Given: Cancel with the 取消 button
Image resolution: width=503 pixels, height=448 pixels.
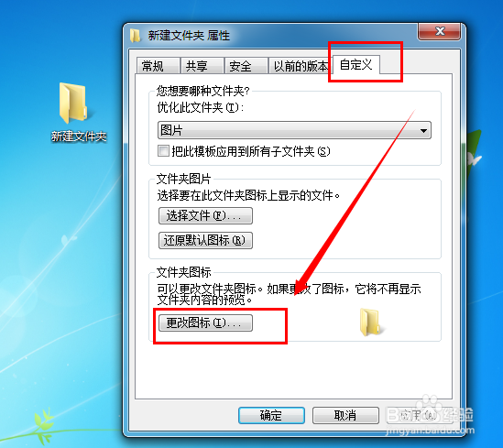Looking at the screenshot, I should [x=345, y=415].
